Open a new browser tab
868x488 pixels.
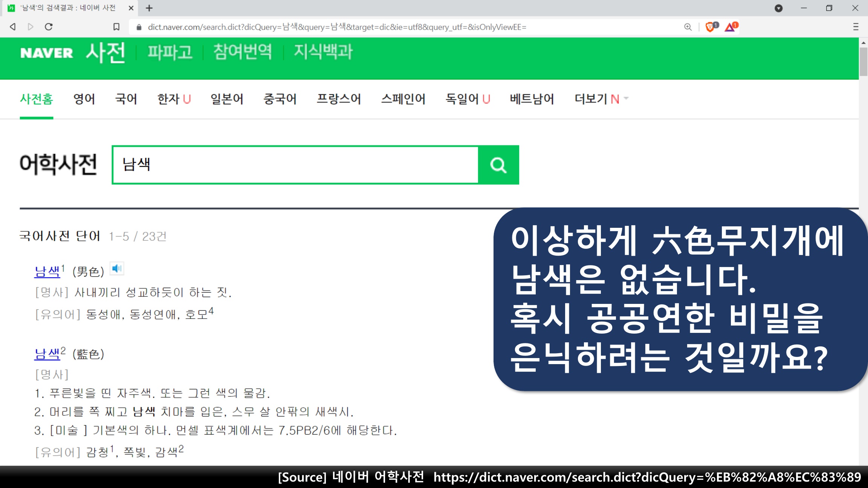tap(149, 8)
